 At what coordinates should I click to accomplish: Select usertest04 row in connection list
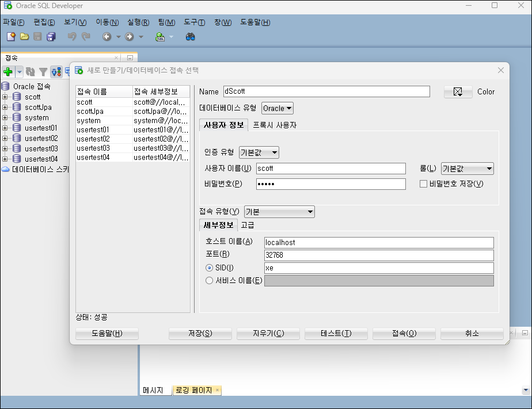(x=132, y=157)
